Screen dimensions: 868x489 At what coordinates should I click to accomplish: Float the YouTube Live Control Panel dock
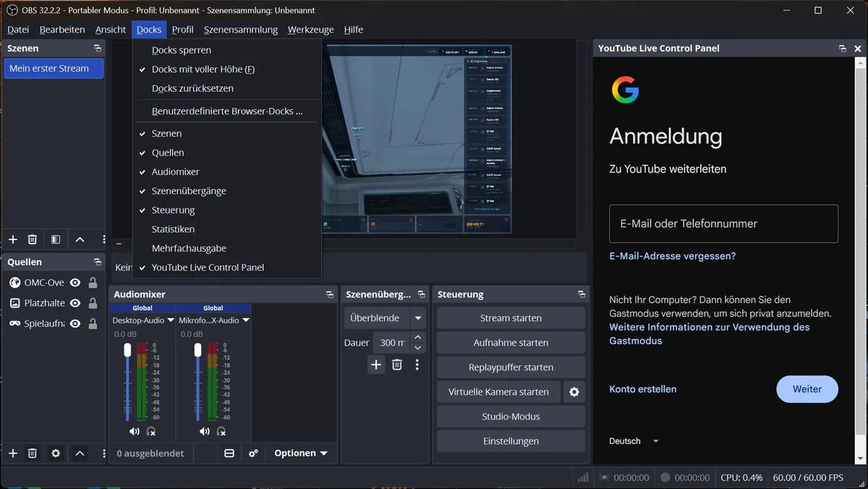click(x=843, y=48)
